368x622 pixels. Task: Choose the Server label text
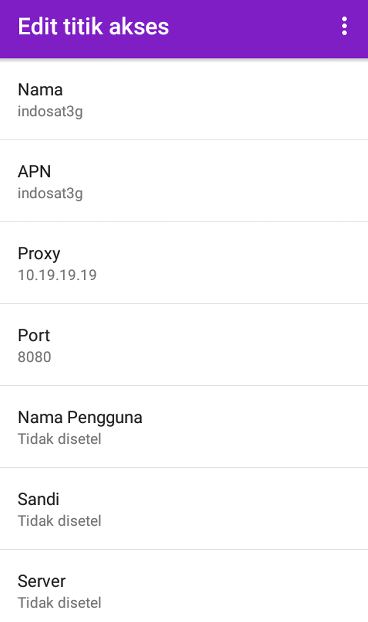(x=42, y=582)
